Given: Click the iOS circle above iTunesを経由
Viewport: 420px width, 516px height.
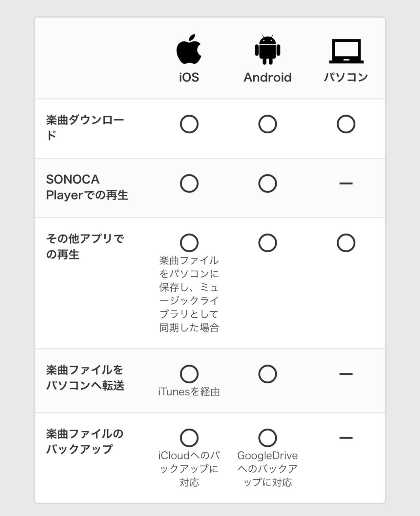Looking at the screenshot, I should (189, 374).
